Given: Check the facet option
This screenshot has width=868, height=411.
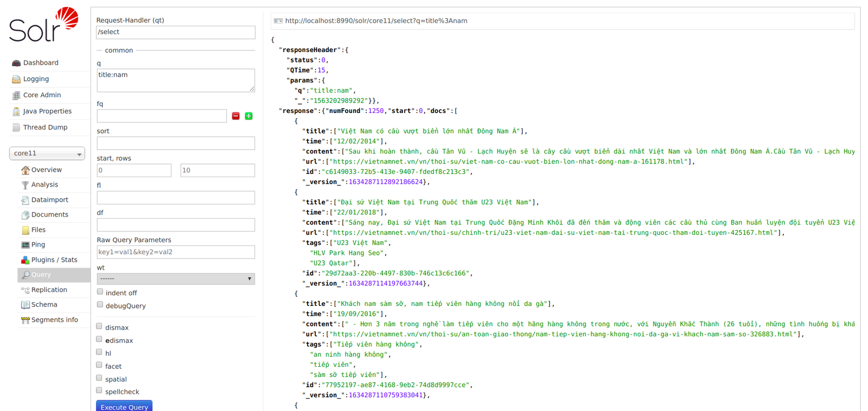Looking at the screenshot, I should point(99,365).
